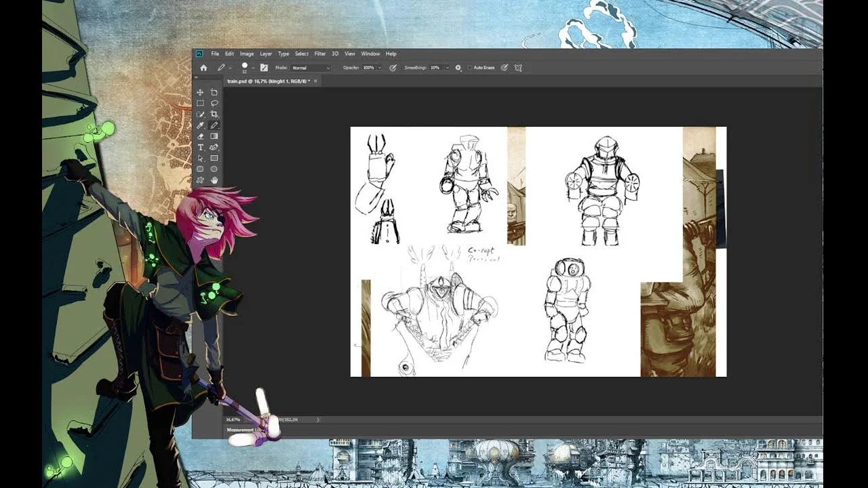This screenshot has height=488, width=868.
Task: Choose the Eraser tool
Action: (200, 136)
